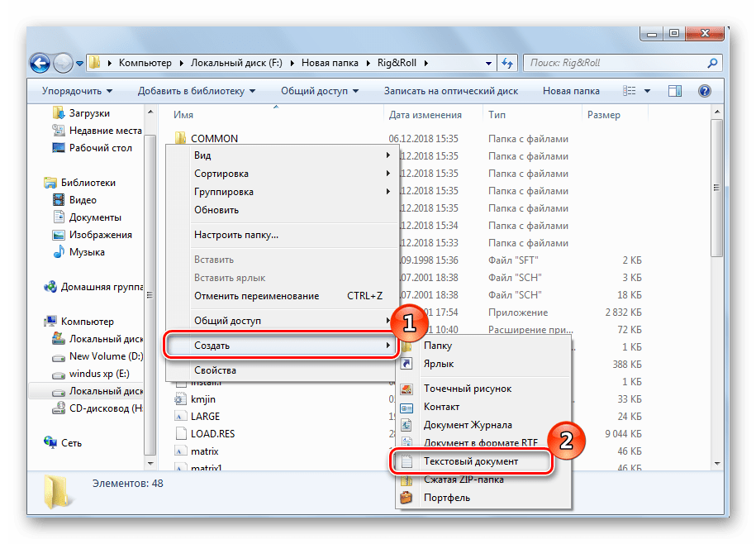Click the Ярлык shortcut icon entry

[x=438, y=364]
